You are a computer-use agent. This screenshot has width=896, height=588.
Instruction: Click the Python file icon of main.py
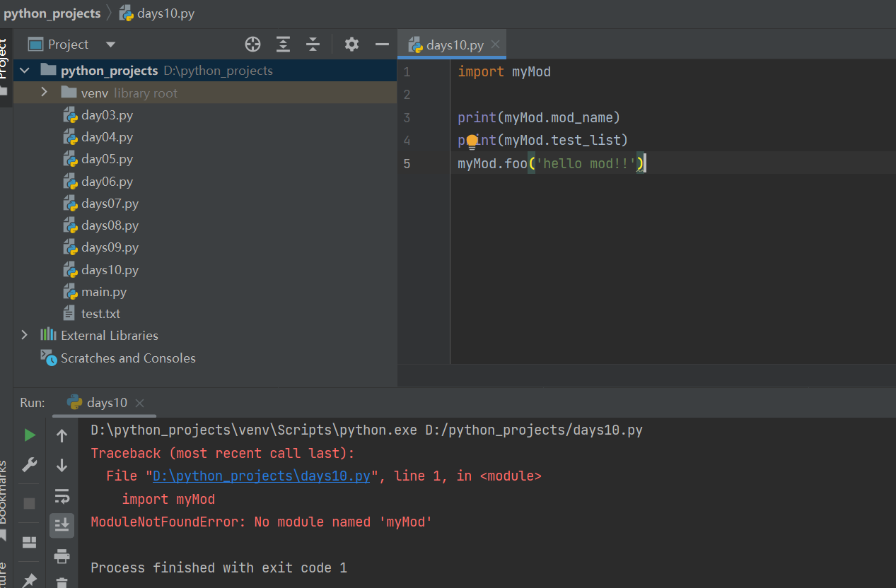69,292
